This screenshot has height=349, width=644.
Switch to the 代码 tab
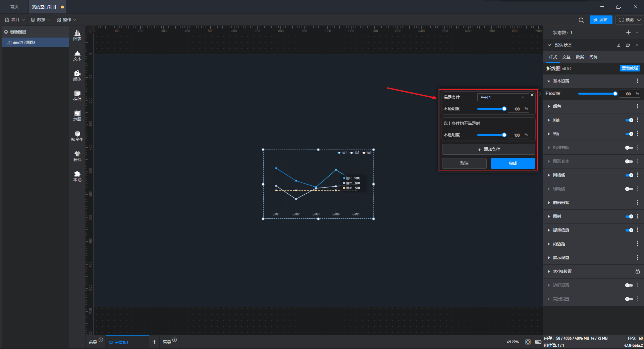pos(593,57)
